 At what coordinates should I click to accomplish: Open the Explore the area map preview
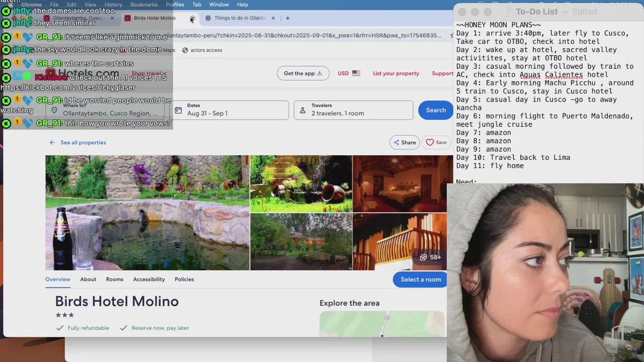point(382,324)
